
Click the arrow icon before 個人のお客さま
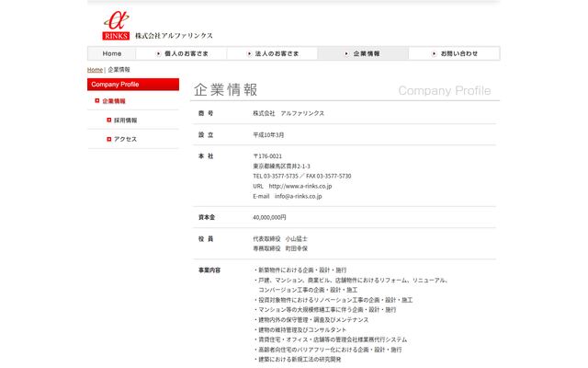(x=158, y=53)
